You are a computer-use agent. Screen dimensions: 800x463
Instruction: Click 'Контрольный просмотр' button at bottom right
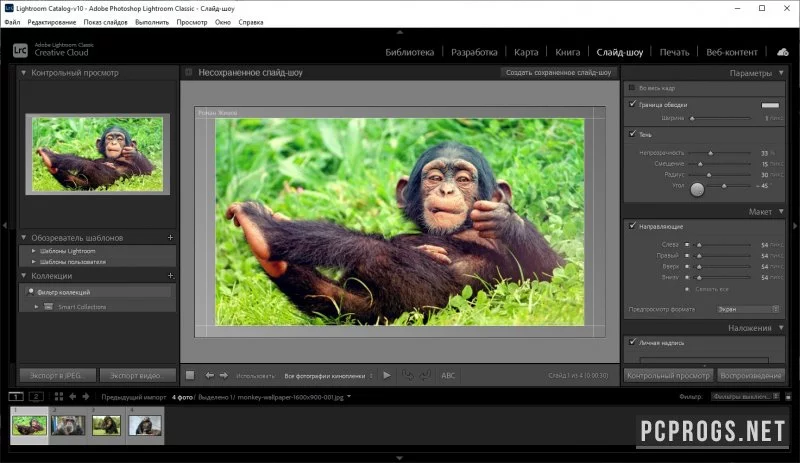(668, 375)
